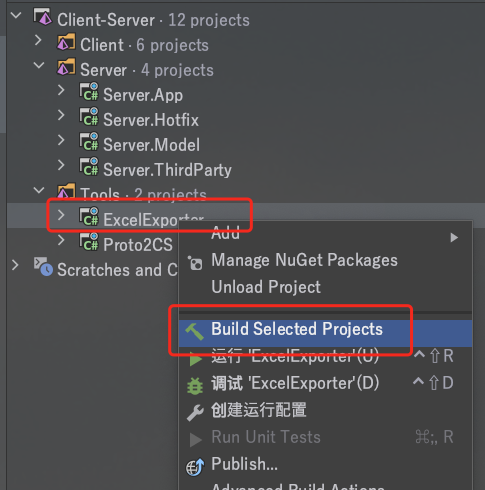Click the Proto2CS C# project icon
The width and height of the screenshot is (485, 490).
click(89, 242)
